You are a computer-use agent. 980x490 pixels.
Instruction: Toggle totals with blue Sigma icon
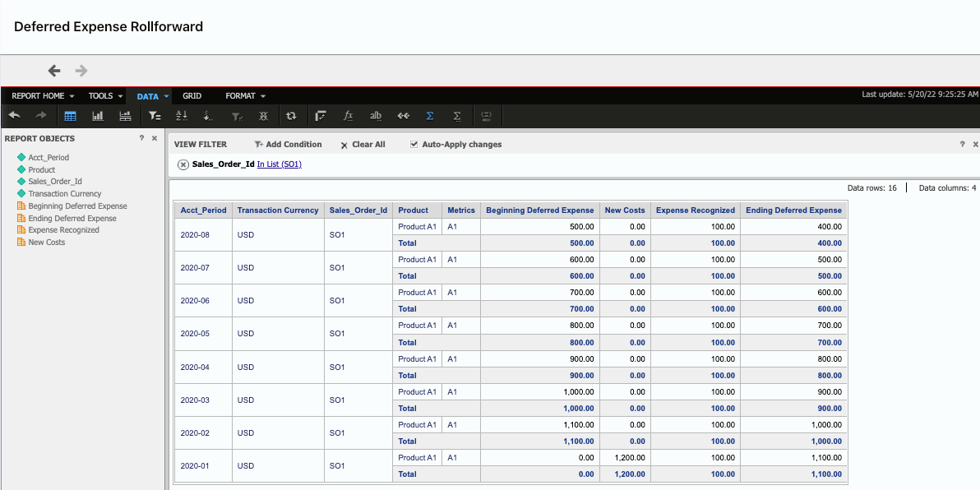coord(430,116)
